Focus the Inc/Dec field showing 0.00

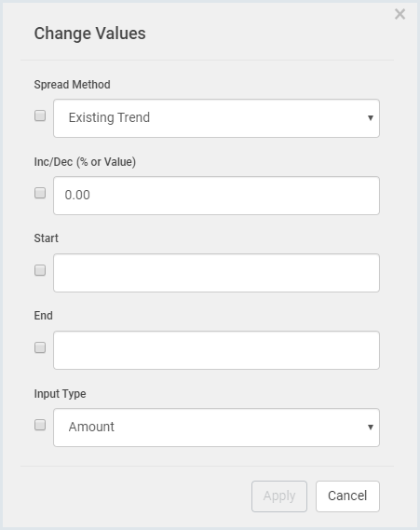pos(216,196)
